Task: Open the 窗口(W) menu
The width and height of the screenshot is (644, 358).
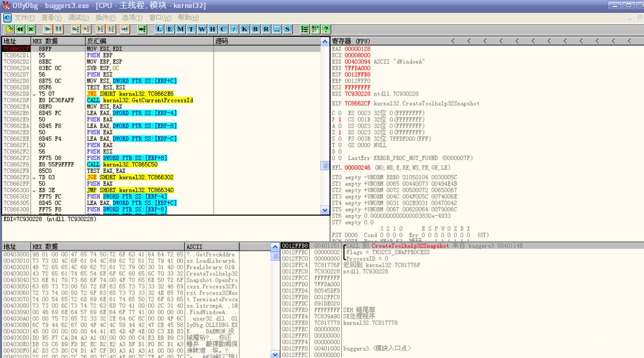Action: [159, 18]
